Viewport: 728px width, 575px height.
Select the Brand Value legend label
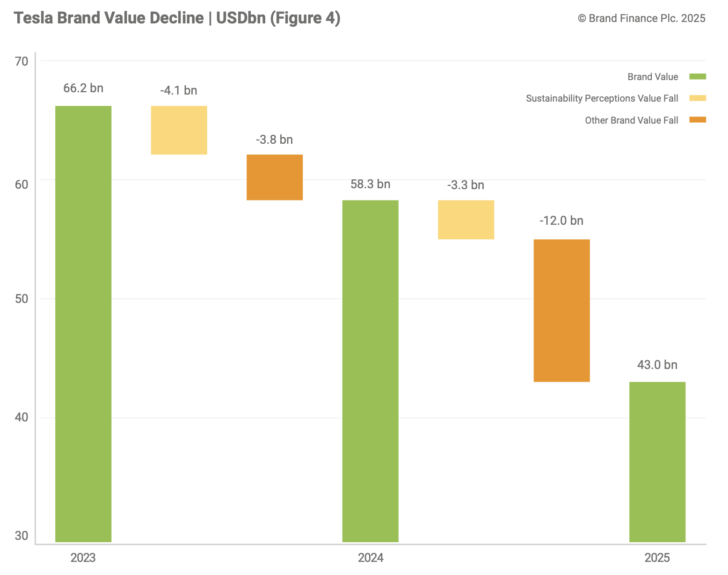[x=652, y=77]
